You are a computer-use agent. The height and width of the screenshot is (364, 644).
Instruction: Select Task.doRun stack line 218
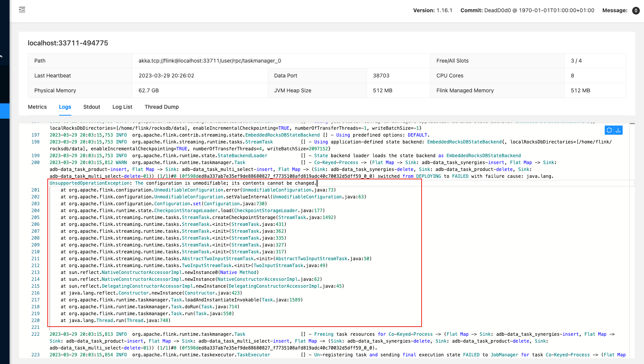pyautogui.click(x=150, y=307)
